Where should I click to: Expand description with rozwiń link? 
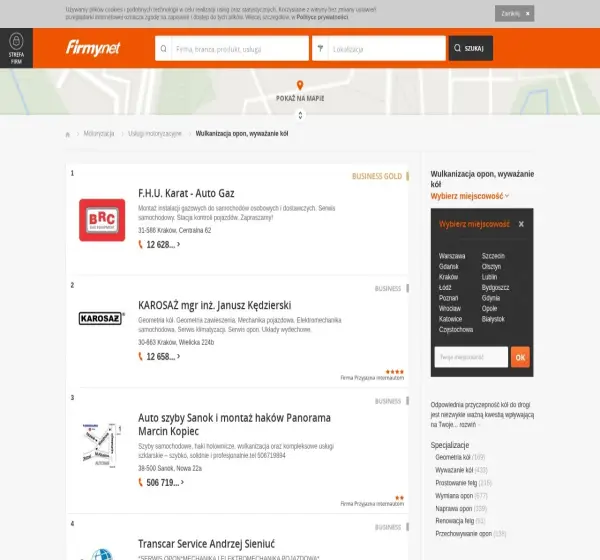468,424
